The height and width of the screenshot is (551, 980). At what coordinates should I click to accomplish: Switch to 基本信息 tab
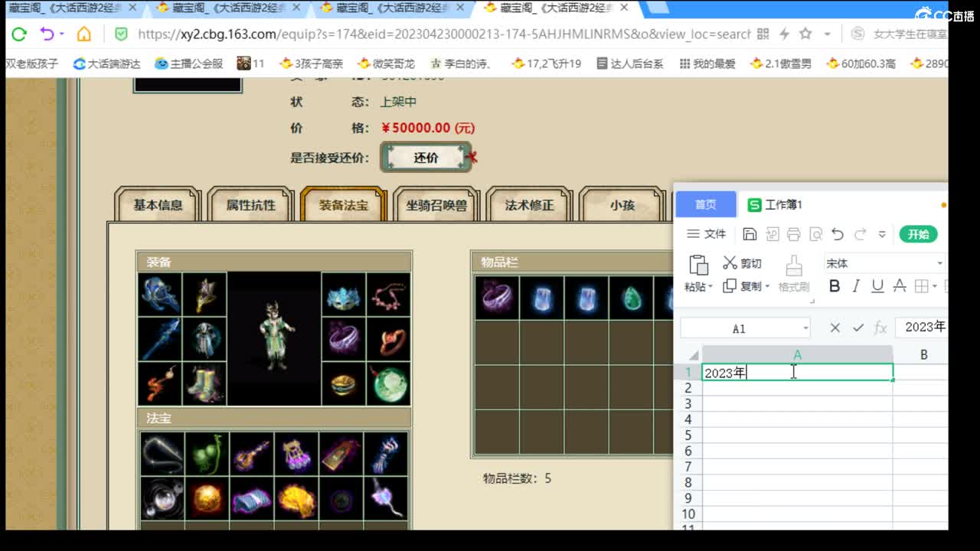158,205
